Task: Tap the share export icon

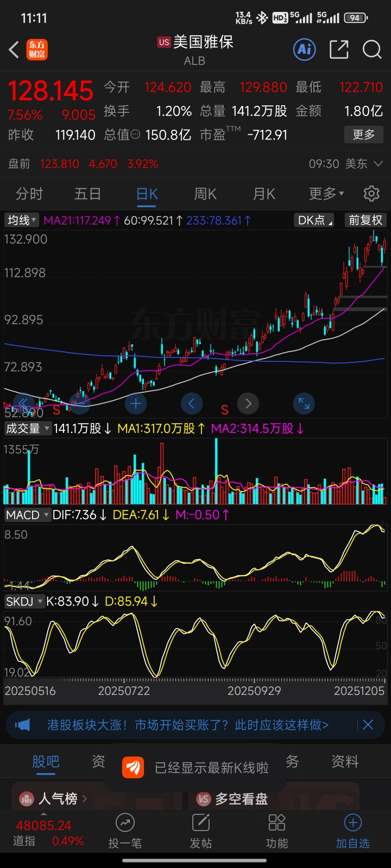Action: (x=339, y=50)
